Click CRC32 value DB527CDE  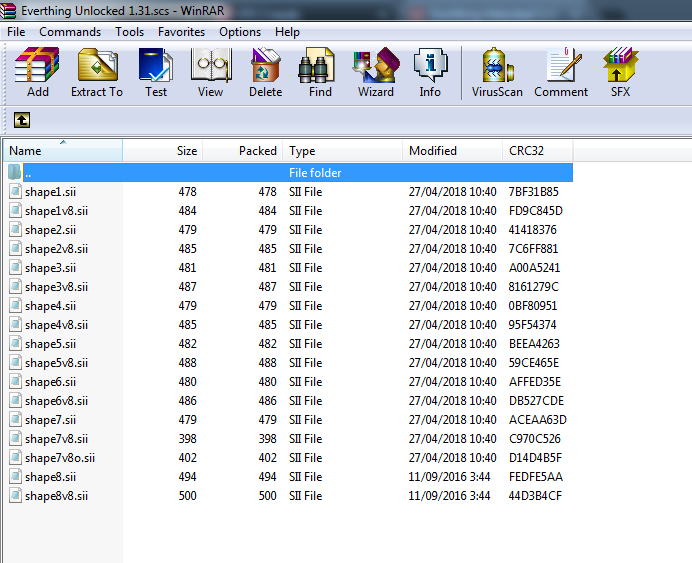(536, 401)
